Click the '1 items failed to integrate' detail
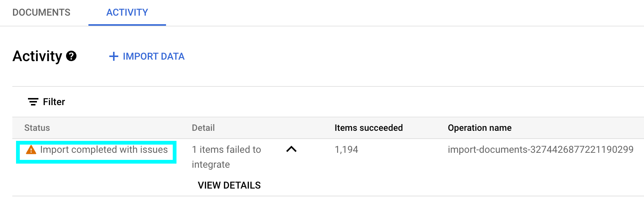The image size is (644, 199). (x=226, y=150)
